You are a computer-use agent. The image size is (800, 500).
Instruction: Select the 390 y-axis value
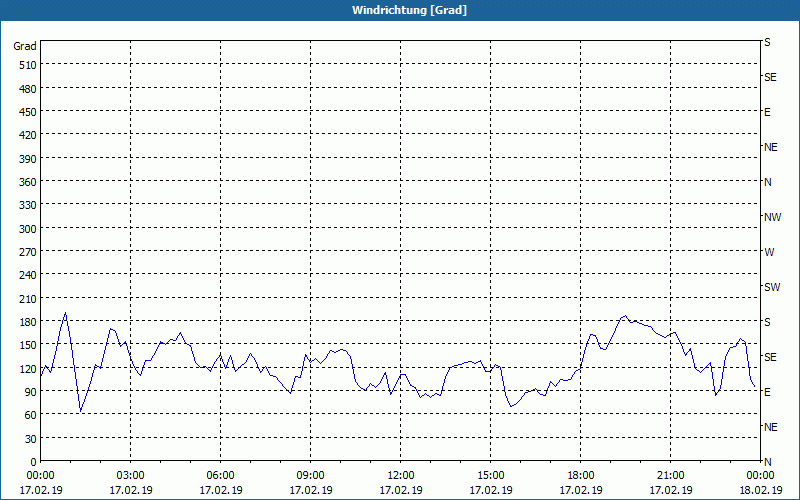pos(29,159)
